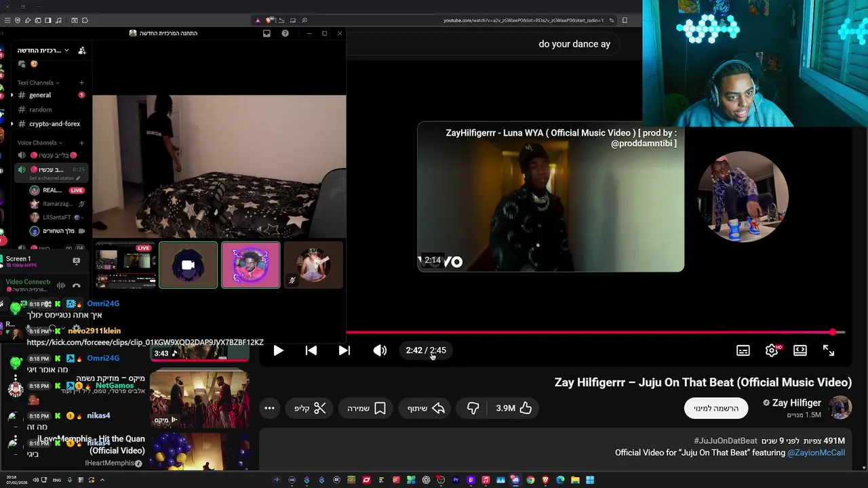Toggle noise suppression waveform icon
Screen dimensions: 868x488
(x=61, y=285)
